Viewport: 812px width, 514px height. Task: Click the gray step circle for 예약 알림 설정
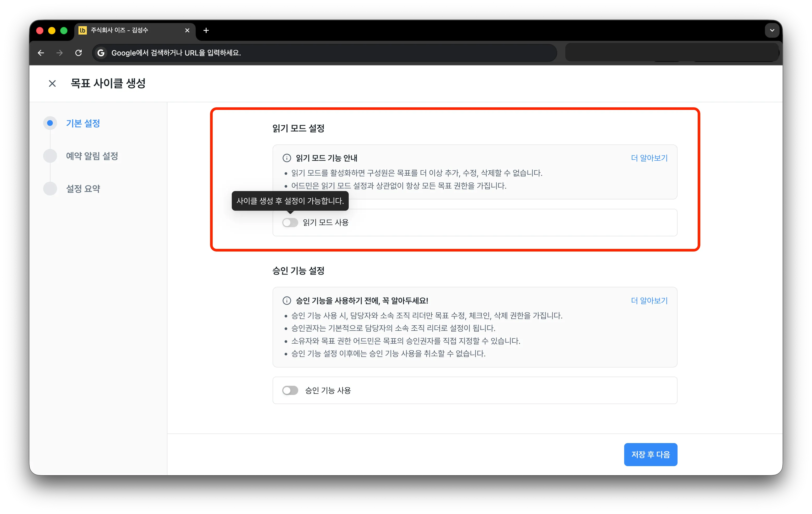tap(50, 156)
